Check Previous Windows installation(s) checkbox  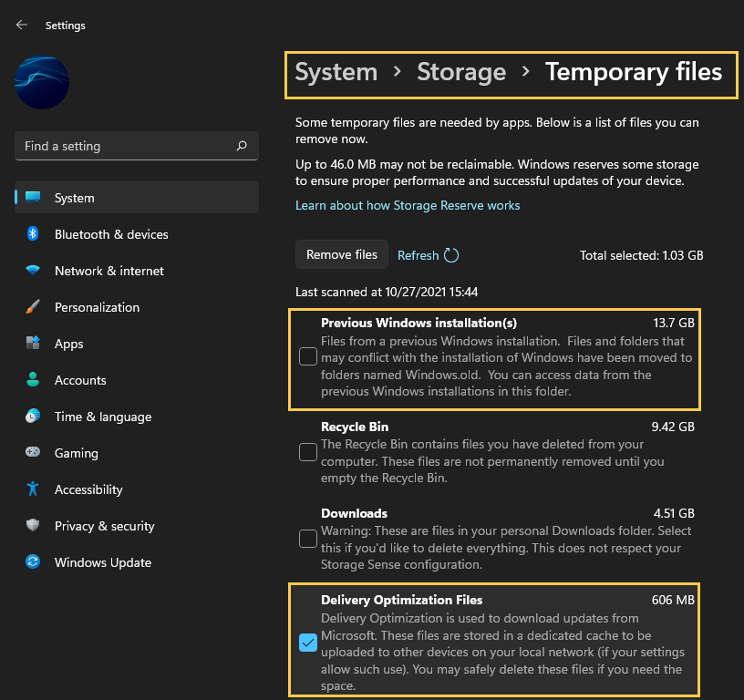coord(308,356)
